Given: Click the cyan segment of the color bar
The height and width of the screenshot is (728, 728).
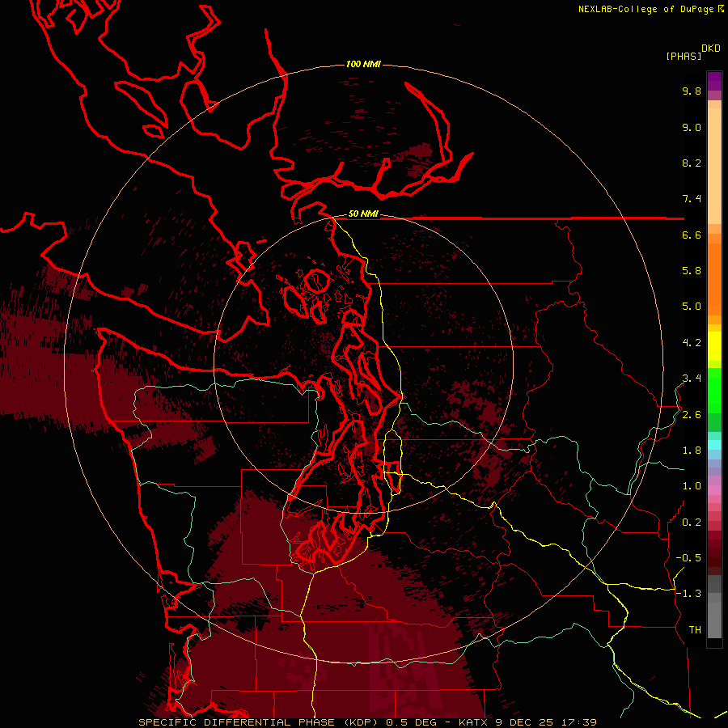Looking at the screenshot, I should pyautogui.click(x=714, y=445).
